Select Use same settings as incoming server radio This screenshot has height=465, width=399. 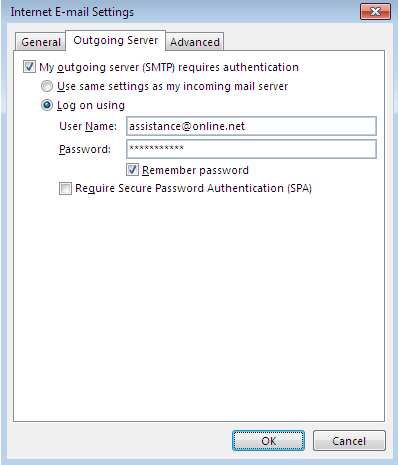[x=47, y=86]
